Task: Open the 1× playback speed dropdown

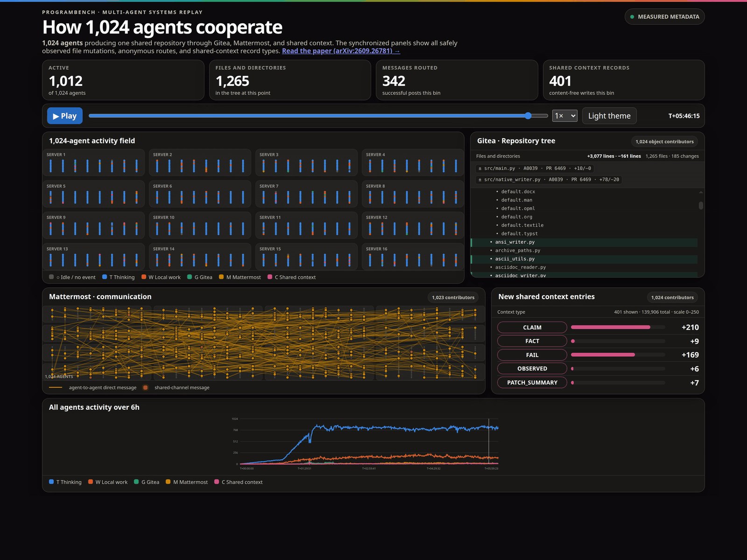Action: pos(565,116)
